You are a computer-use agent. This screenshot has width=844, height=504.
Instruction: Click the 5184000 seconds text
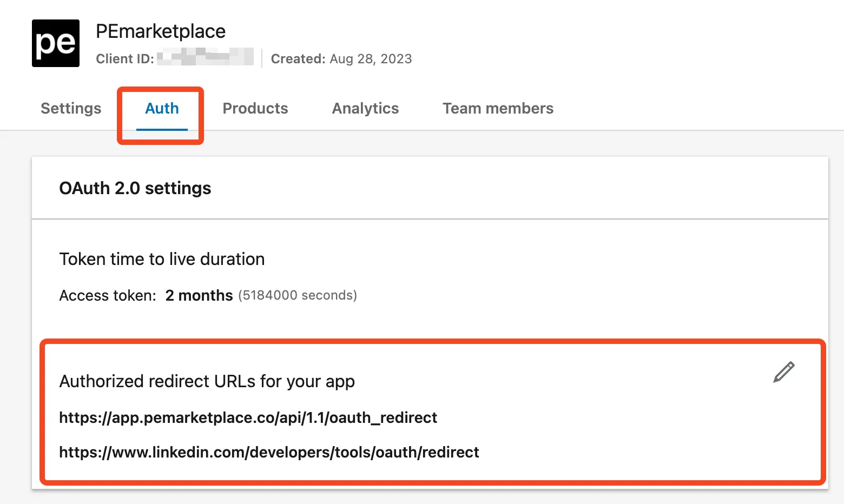pyautogui.click(x=298, y=295)
